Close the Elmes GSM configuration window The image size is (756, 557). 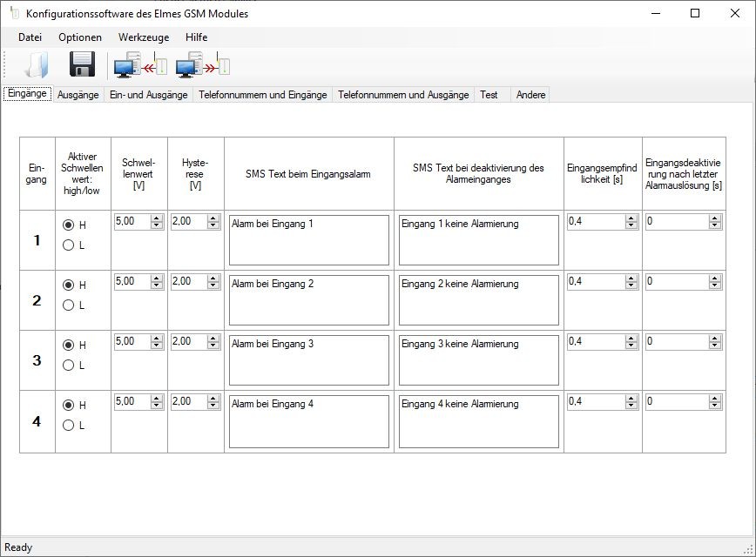[735, 13]
